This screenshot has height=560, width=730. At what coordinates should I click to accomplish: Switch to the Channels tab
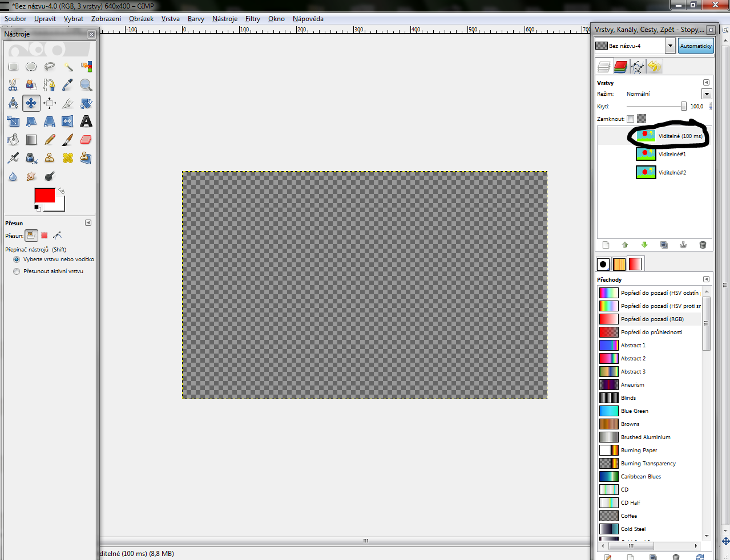tap(621, 67)
